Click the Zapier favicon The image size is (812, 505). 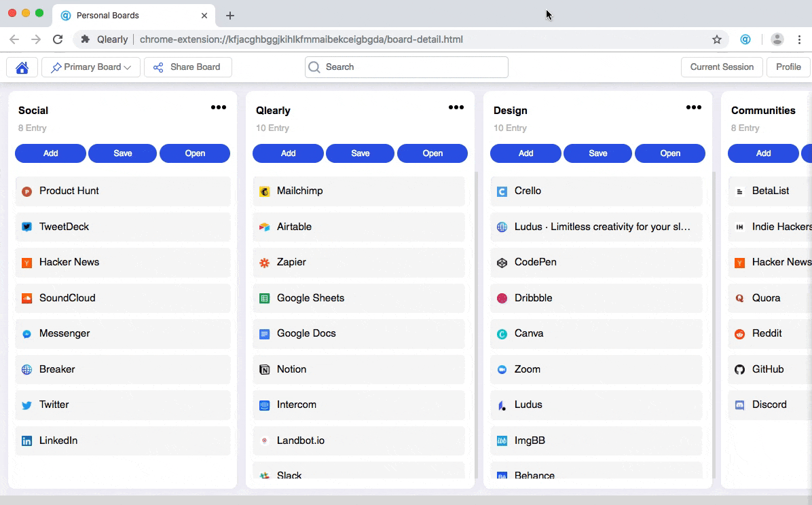click(x=265, y=263)
